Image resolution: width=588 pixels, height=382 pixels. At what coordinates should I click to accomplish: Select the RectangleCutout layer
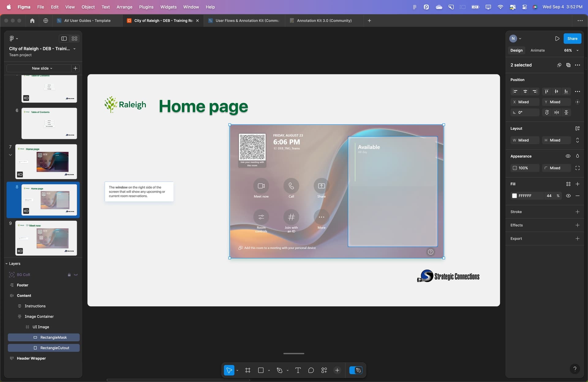[44, 348]
